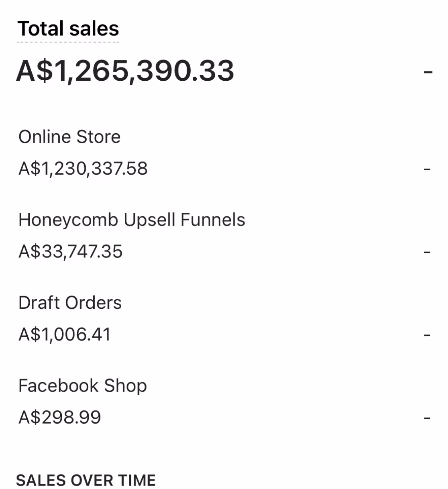Click the A$298.99 Facebook Shop amount
The width and height of the screenshot is (448, 489).
tap(60, 418)
